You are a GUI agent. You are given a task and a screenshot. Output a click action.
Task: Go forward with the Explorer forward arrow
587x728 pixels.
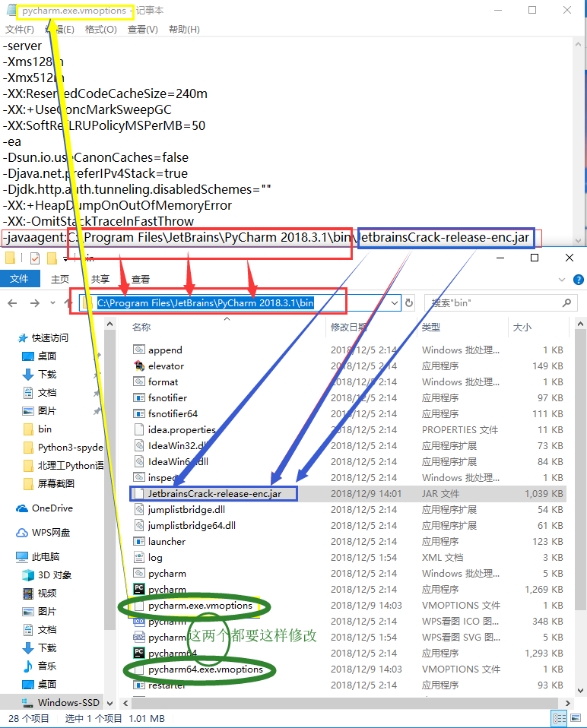tap(34, 303)
